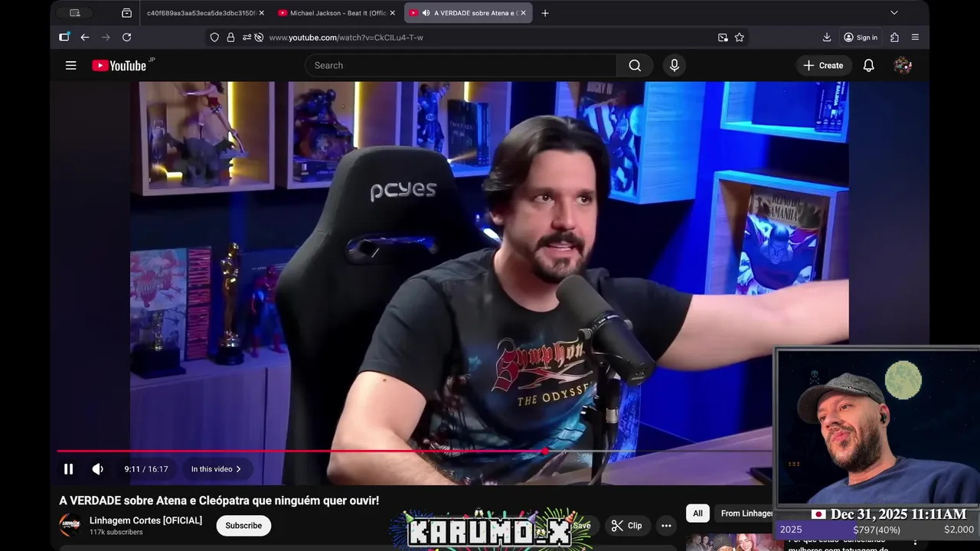Focus the YouTube search field

[x=461, y=66]
